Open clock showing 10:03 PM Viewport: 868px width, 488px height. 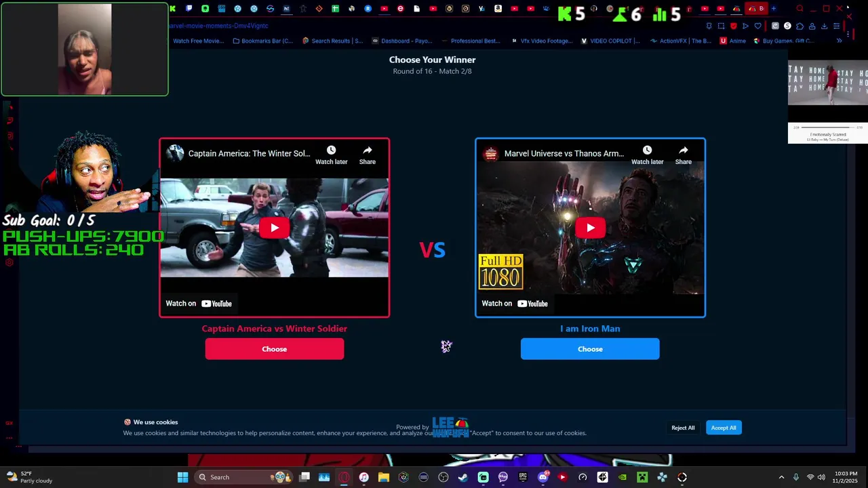846,477
